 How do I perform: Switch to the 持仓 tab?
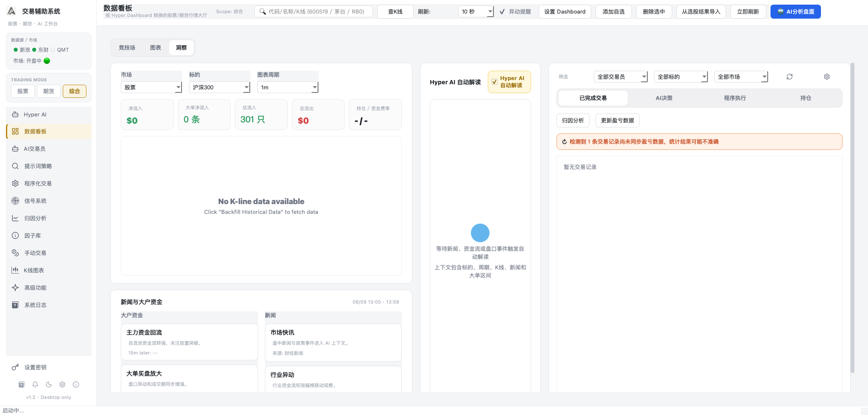[806, 98]
